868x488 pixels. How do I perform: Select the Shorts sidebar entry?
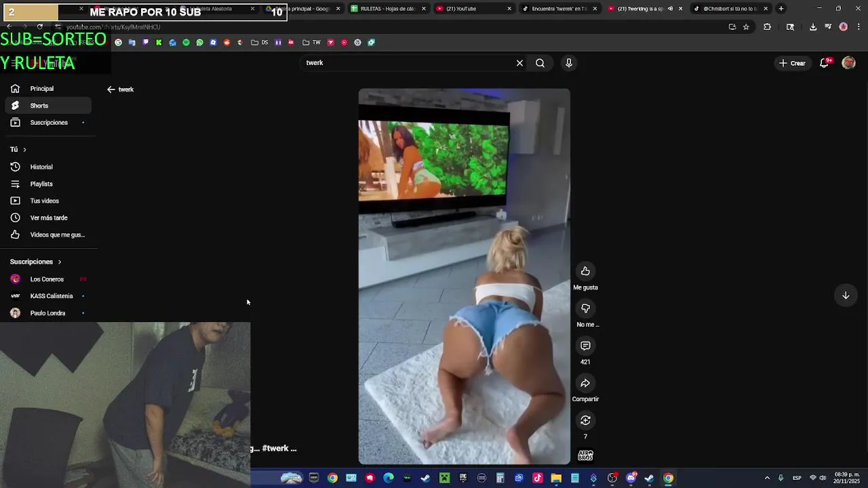click(x=47, y=106)
